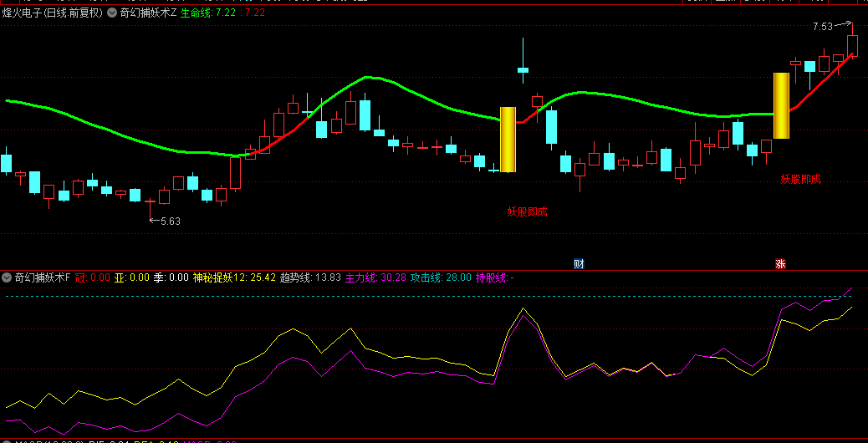Click the 烽火电子(日线.前复权) title
The width and height of the screenshot is (868, 443).
(54, 13)
